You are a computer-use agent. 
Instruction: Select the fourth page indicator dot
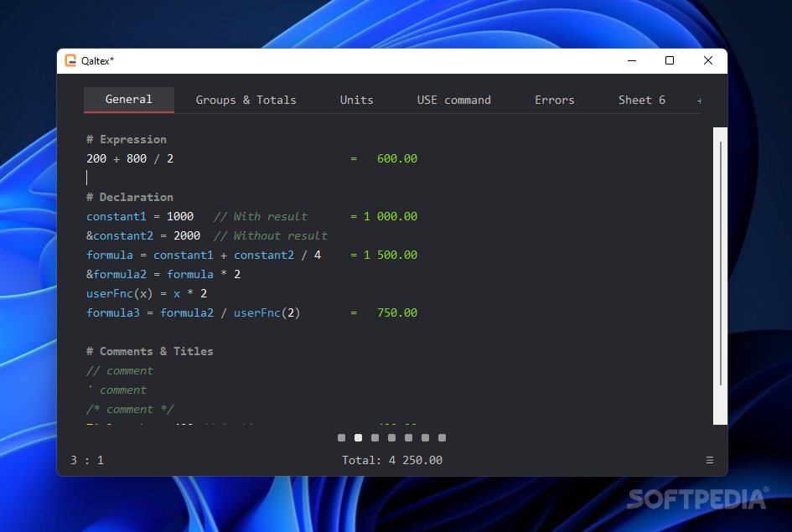(x=391, y=437)
